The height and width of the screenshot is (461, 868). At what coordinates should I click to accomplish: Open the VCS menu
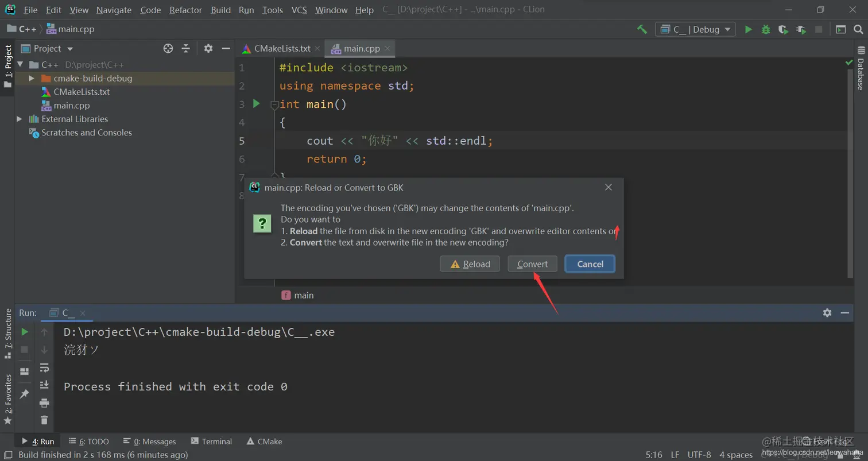pyautogui.click(x=299, y=10)
